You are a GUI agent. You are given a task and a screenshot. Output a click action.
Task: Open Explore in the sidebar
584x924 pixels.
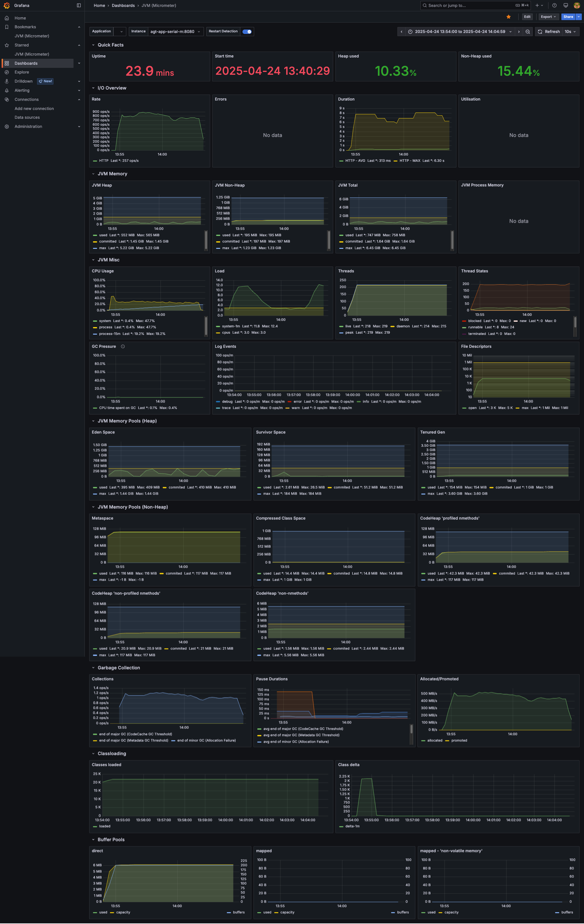(22, 72)
